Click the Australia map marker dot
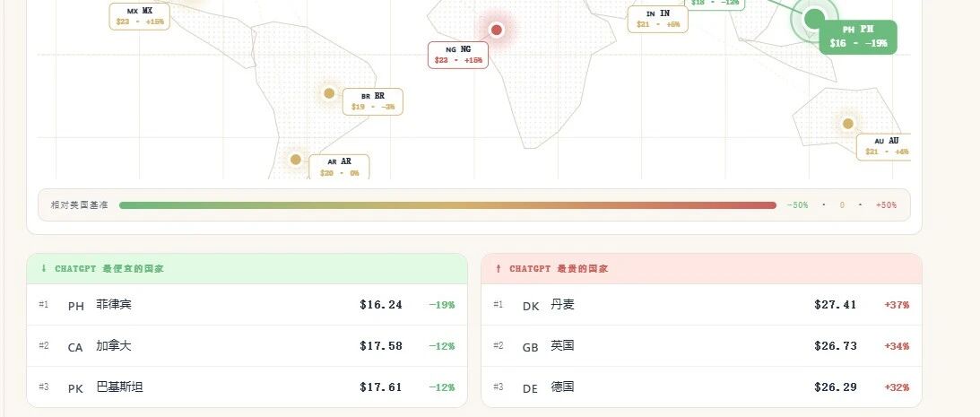 click(847, 124)
